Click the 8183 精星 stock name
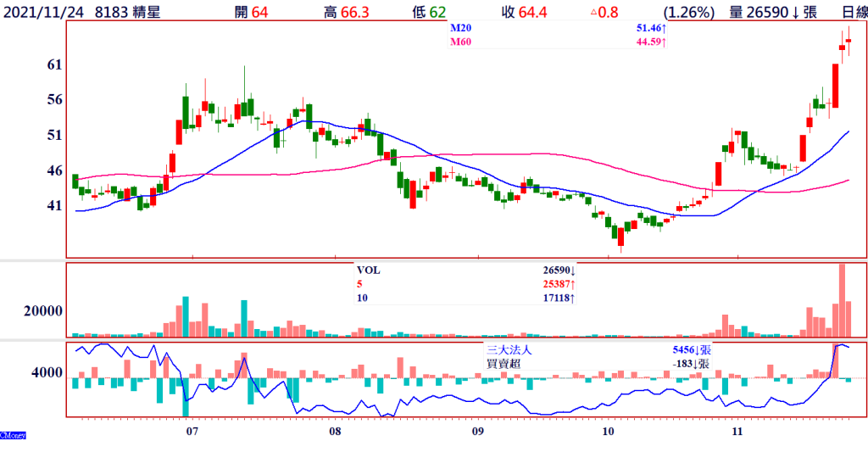Screen dimensions: 868x452 pos(127,12)
